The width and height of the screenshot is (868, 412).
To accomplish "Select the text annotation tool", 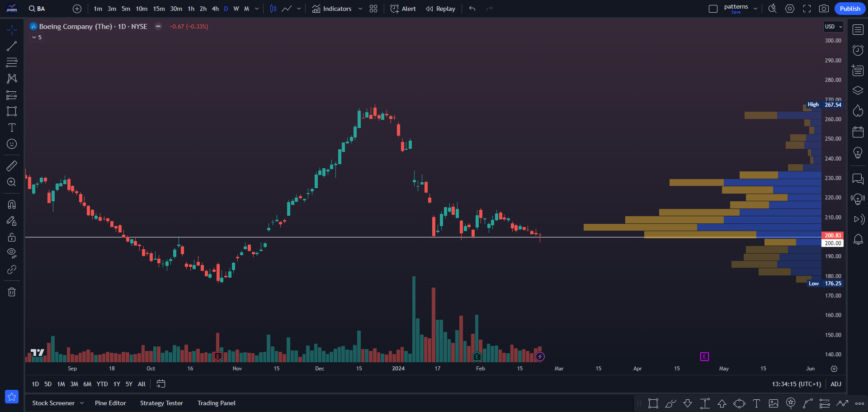I will (12, 128).
